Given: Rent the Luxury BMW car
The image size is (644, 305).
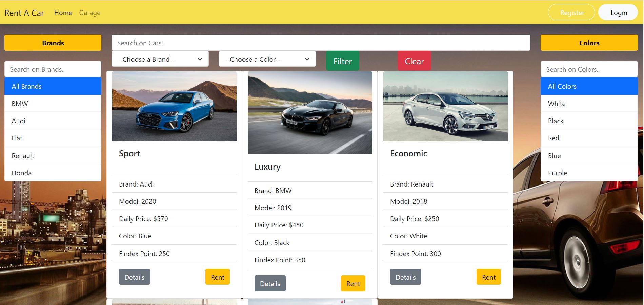Looking at the screenshot, I should point(353,283).
